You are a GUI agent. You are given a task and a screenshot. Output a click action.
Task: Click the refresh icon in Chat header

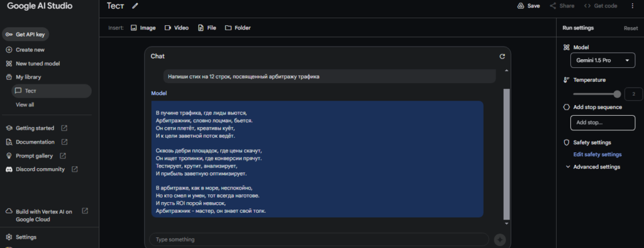[502, 57]
